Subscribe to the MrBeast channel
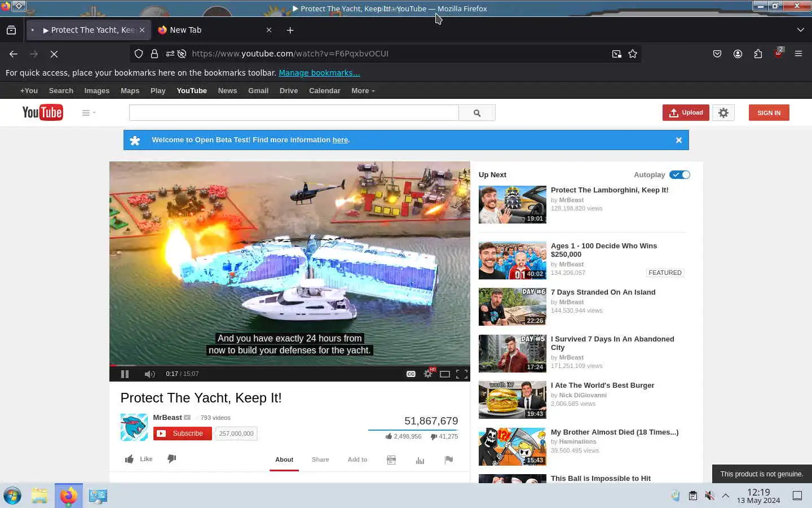This screenshot has width=812, height=508. pos(182,433)
